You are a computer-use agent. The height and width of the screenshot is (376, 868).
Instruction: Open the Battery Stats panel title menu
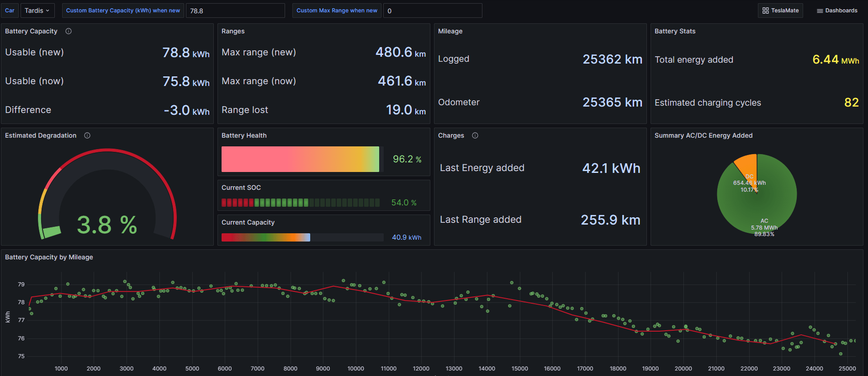pyautogui.click(x=675, y=31)
